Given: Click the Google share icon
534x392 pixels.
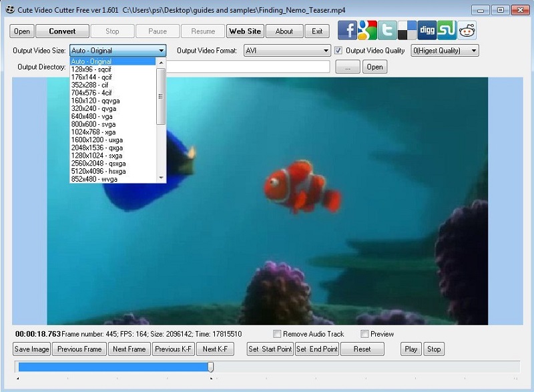Looking at the screenshot, I should [x=367, y=31].
